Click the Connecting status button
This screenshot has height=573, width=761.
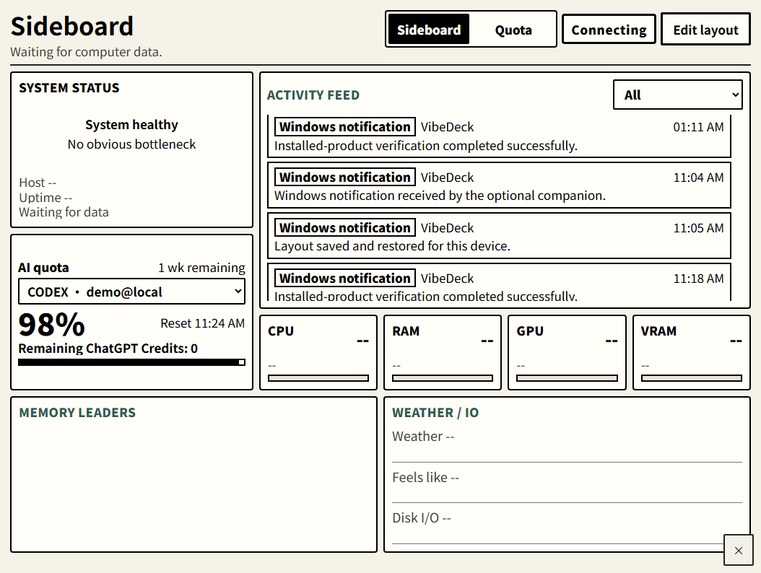609,30
